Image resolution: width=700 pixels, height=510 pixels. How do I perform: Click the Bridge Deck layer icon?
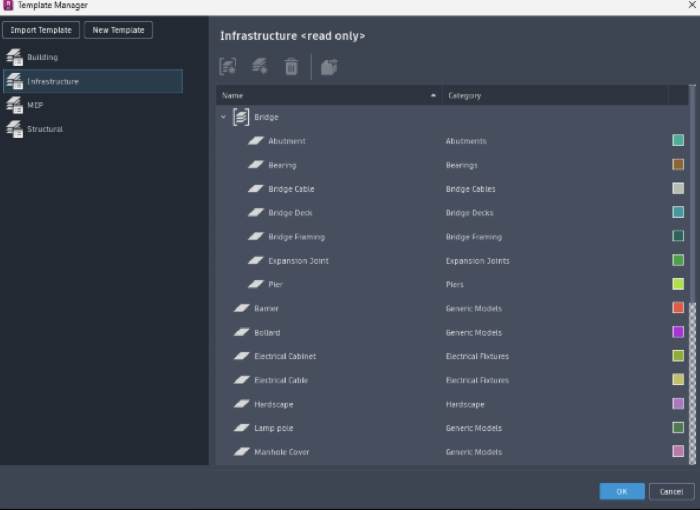coord(256,213)
